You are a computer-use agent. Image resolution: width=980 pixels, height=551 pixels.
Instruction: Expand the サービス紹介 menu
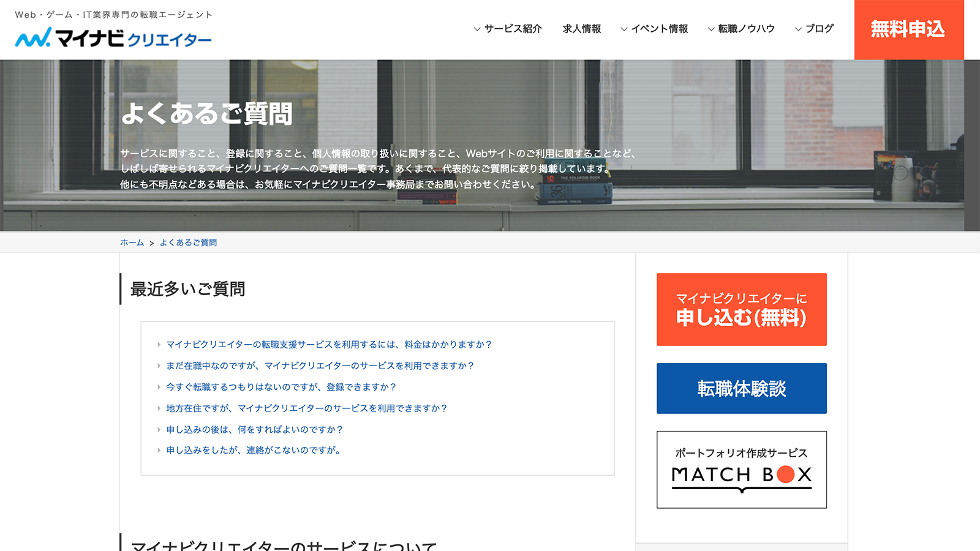point(508,29)
